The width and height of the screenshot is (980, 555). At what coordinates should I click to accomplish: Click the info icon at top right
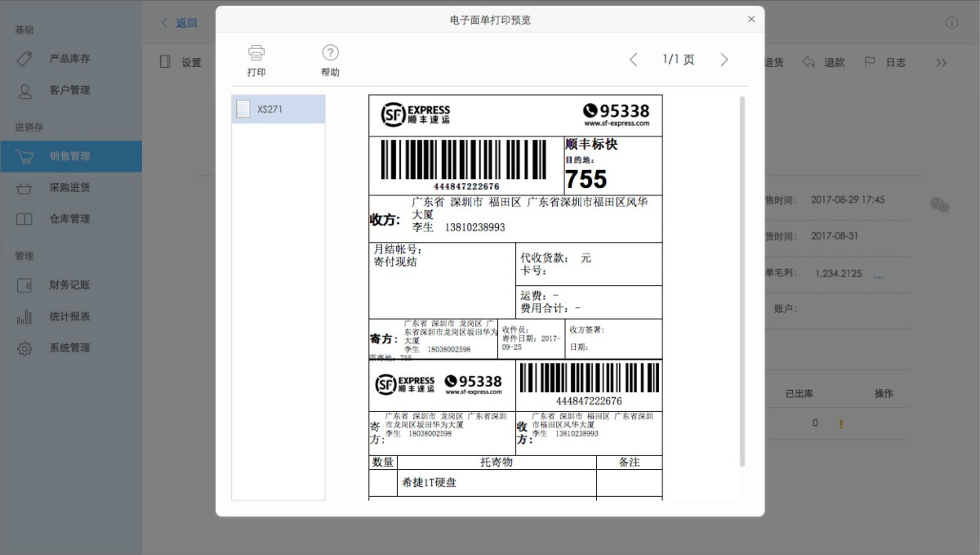coord(951,23)
